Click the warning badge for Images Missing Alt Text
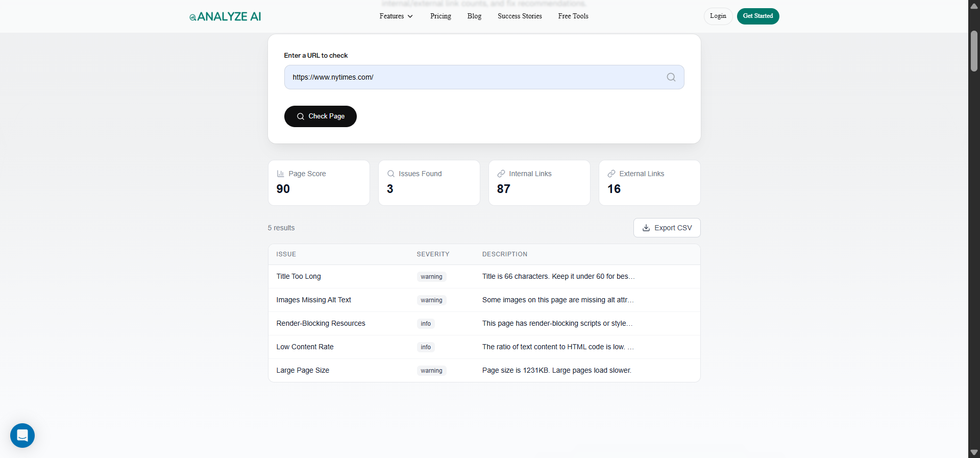Screen dimensions: 980x458 (431, 300)
